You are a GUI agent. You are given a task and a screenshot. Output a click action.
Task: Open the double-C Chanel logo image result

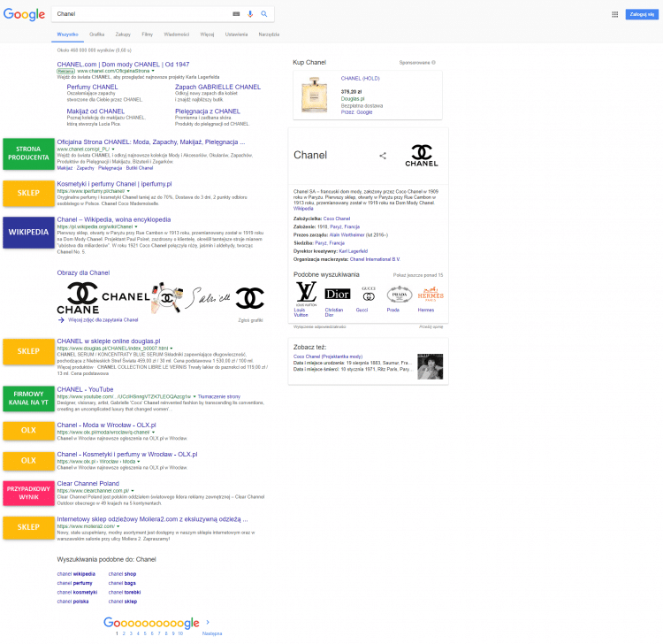tap(249, 298)
